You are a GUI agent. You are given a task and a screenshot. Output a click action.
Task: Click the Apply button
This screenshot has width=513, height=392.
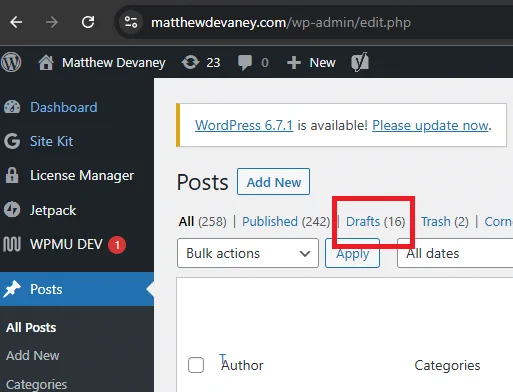(352, 253)
